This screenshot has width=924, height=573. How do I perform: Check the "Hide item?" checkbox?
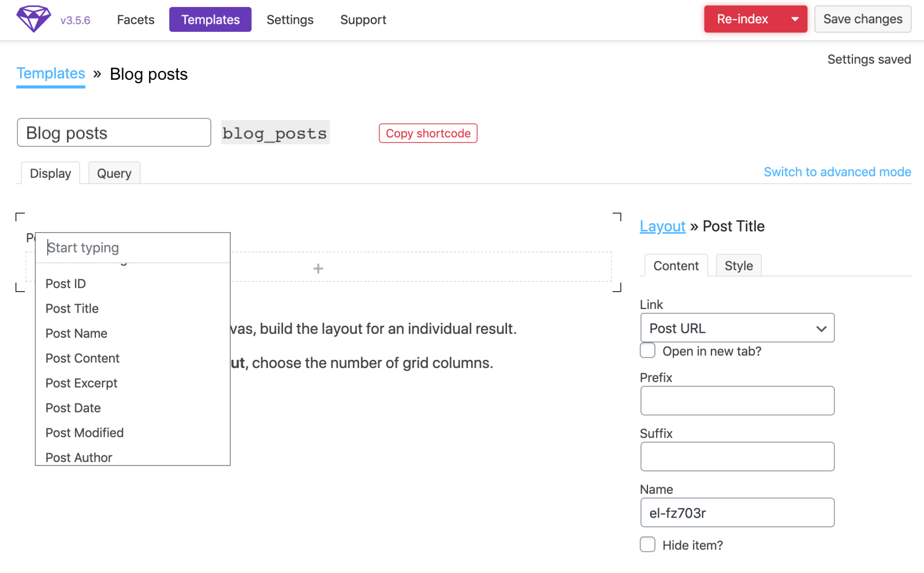[x=647, y=544]
